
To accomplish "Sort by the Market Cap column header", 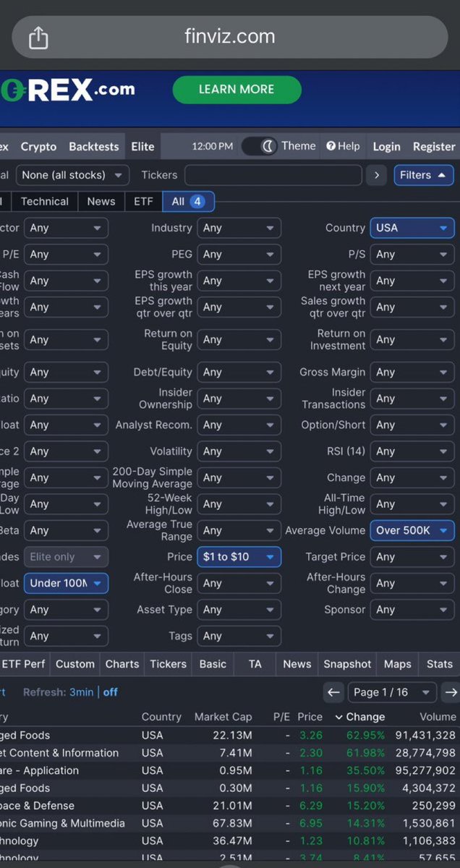I will tap(223, 717).
